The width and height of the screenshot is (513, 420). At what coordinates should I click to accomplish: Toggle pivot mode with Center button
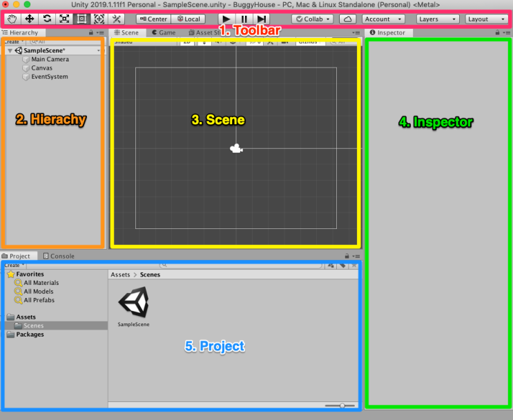click(x=153, y=19)
